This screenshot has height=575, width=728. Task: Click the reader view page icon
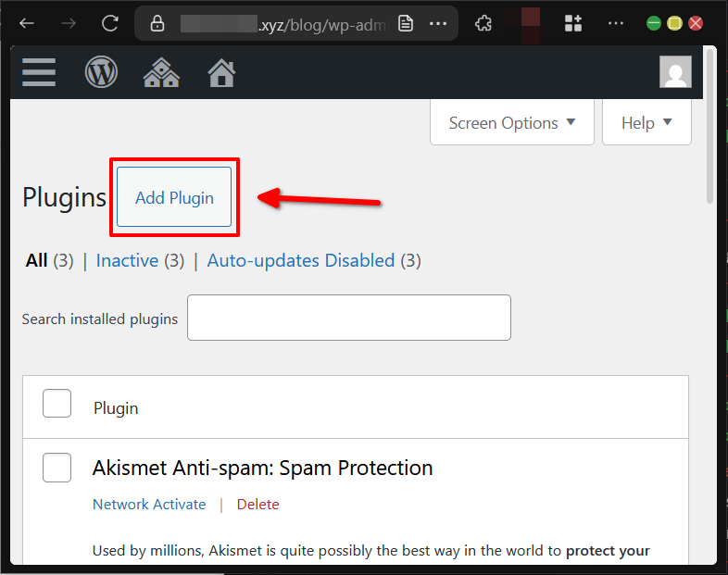(x=406, y=23)
